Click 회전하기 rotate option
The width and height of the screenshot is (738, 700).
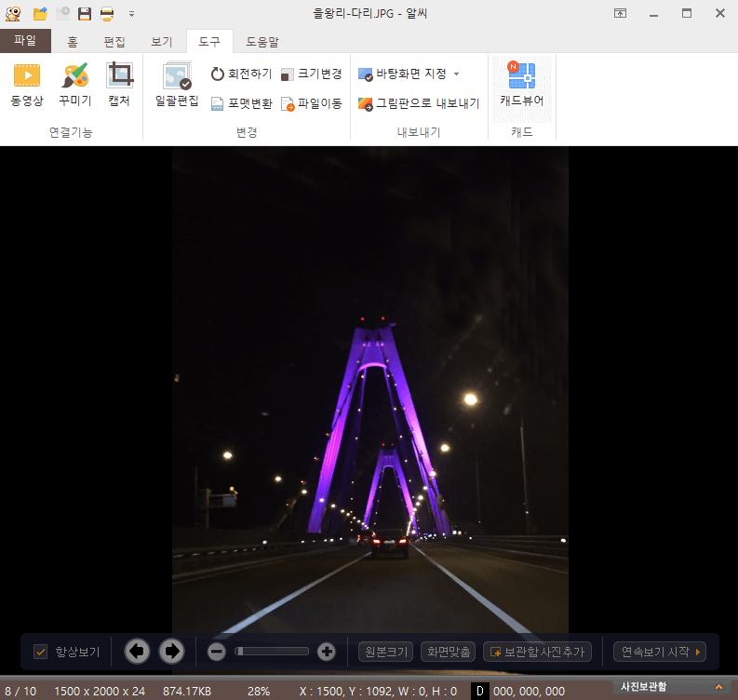pyautogui.click(x=241, y=74)
